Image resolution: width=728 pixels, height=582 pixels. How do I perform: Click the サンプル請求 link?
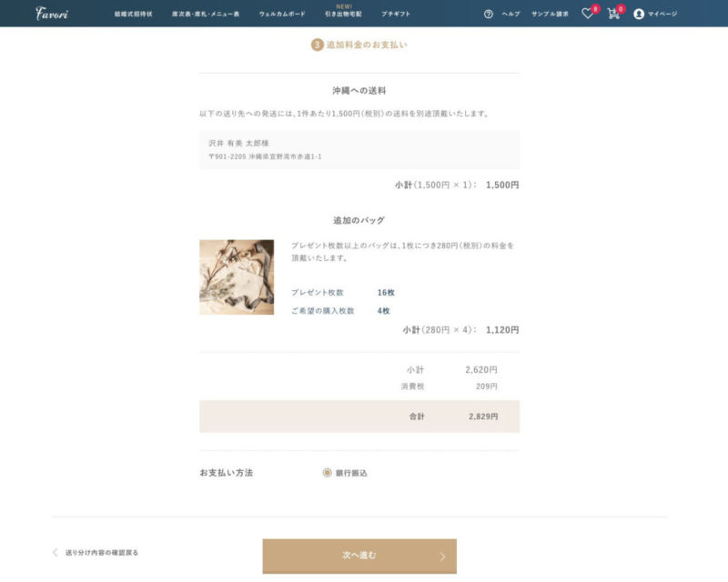550,14
